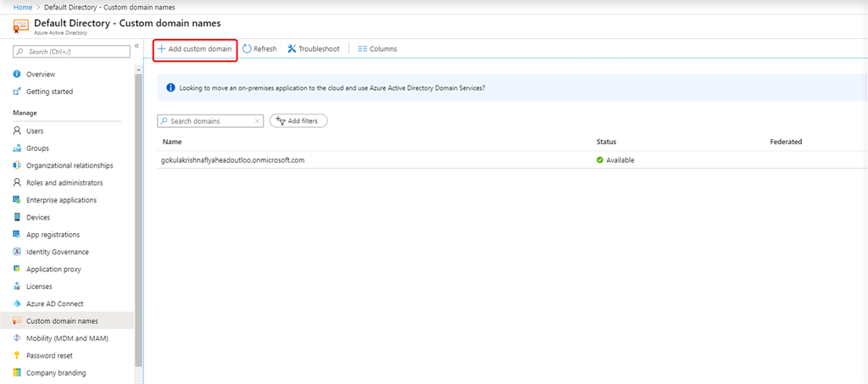Image resolution: width=868 pixels, height=384 pixels.
Task: Click the blue info icon in banner
Action: [170, 87]
